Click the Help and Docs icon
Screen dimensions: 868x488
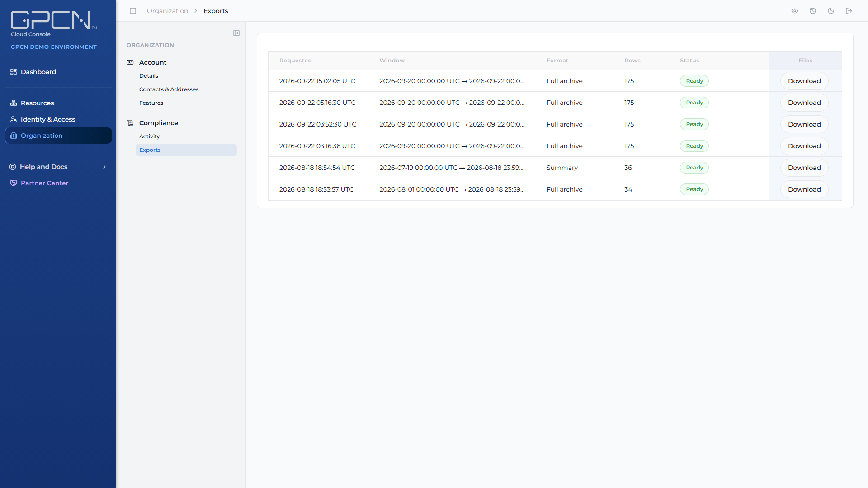(13, 167)
